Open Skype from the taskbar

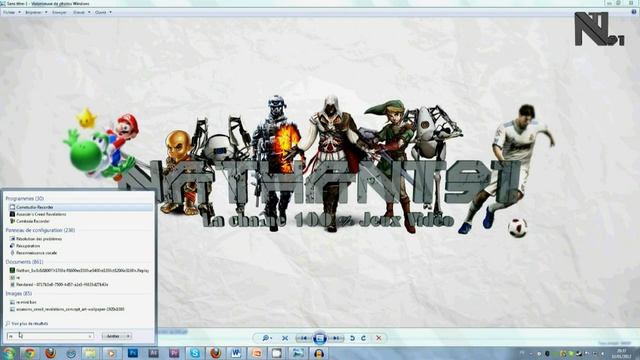click(x=195, y=353)
